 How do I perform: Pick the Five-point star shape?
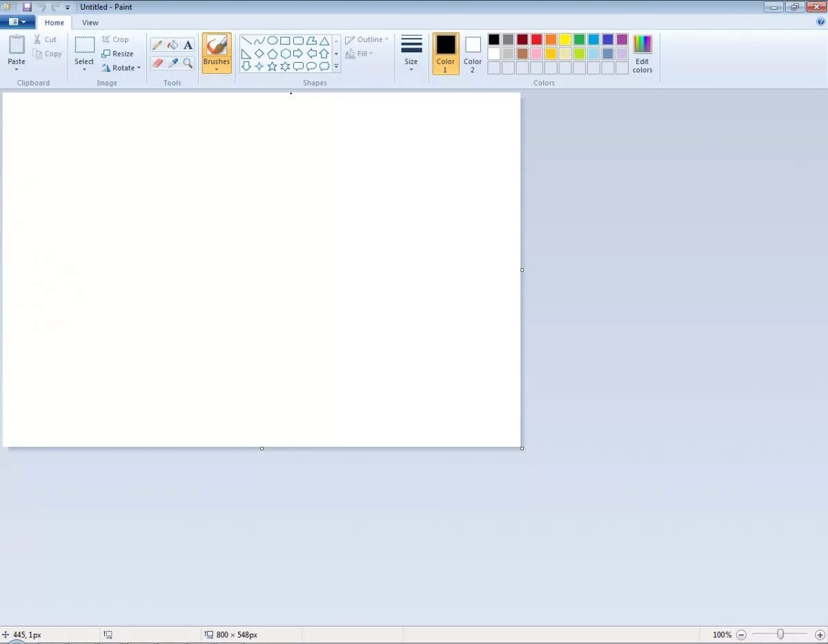[x=273, y=66]
